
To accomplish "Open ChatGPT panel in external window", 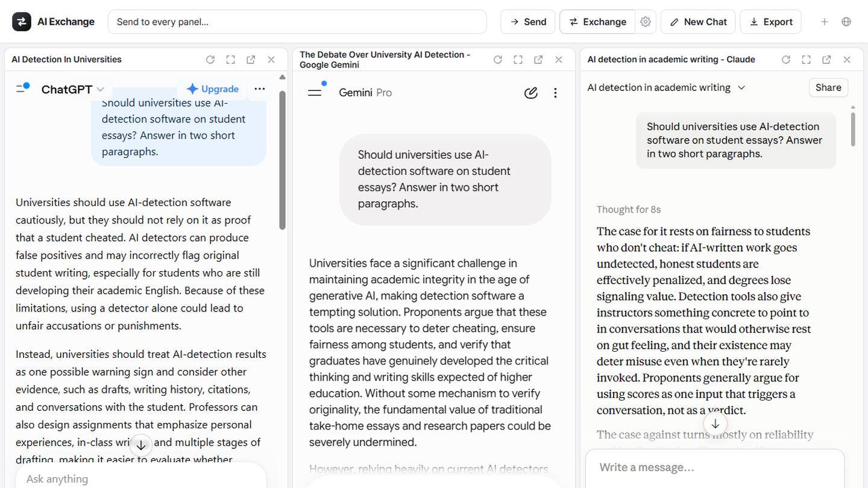I will point(251,60).
